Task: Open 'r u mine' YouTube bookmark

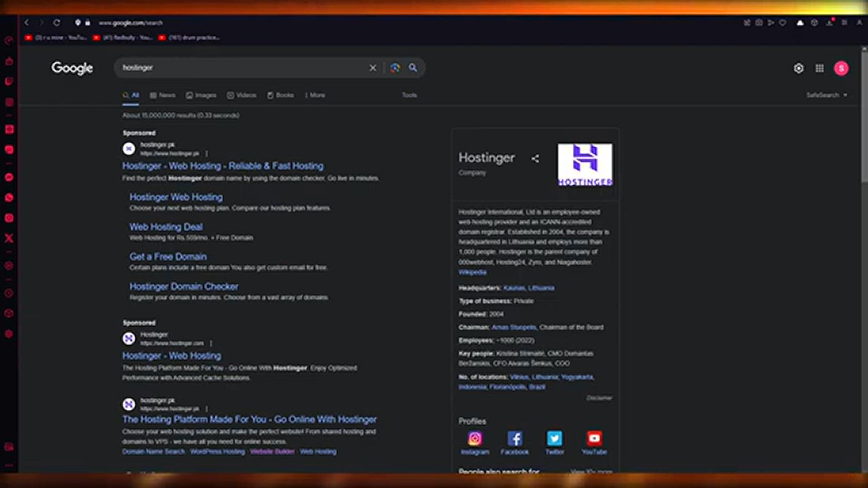Action: pyautogui.click(x=56, y=38)
